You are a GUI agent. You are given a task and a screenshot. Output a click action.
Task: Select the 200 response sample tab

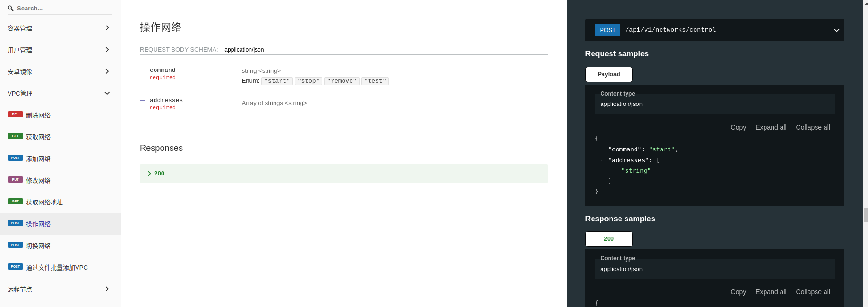609,239
